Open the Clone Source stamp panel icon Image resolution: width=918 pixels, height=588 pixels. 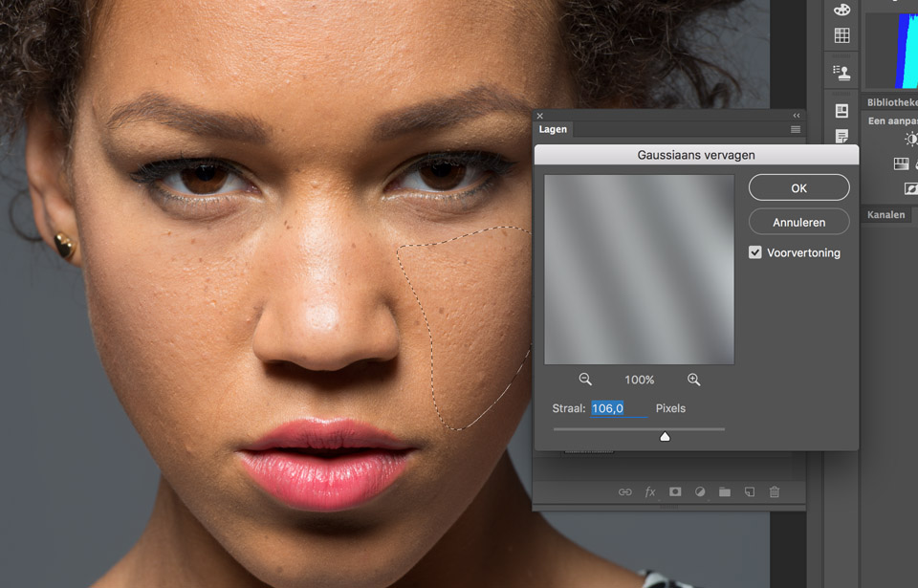[x=841, y=72]
